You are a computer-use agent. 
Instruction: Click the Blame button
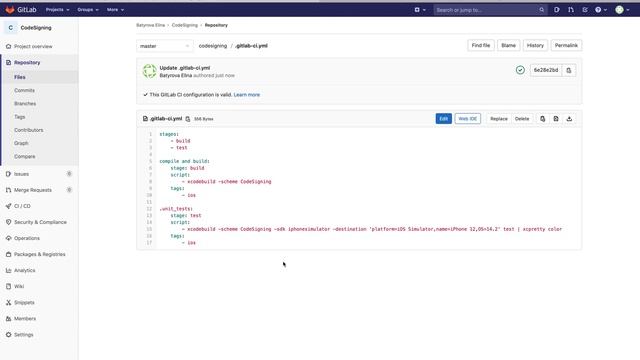click(x=508, y=45)
